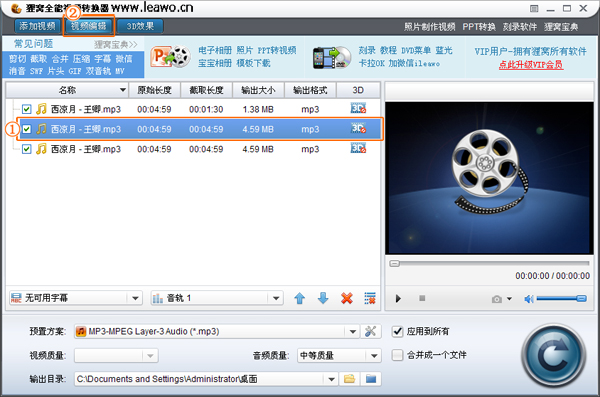Screen dimensions: 600x397
Task: Click the title bar menu icon
Action: [534, 8]
